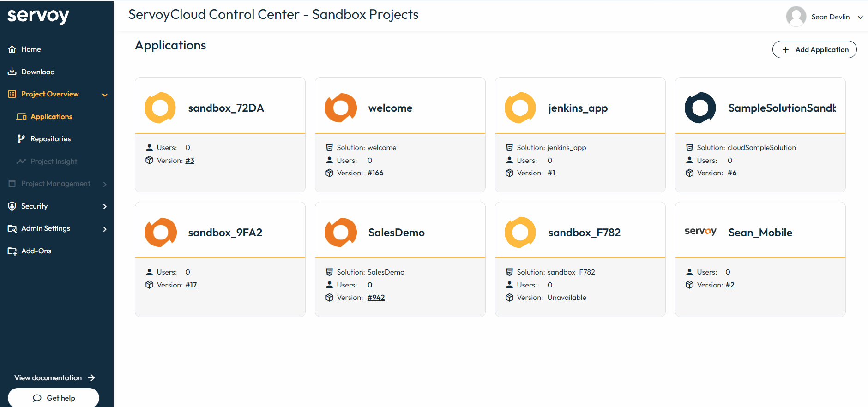Click the SalesDemo application icon
868x407 pixels.
coord(341,233)
